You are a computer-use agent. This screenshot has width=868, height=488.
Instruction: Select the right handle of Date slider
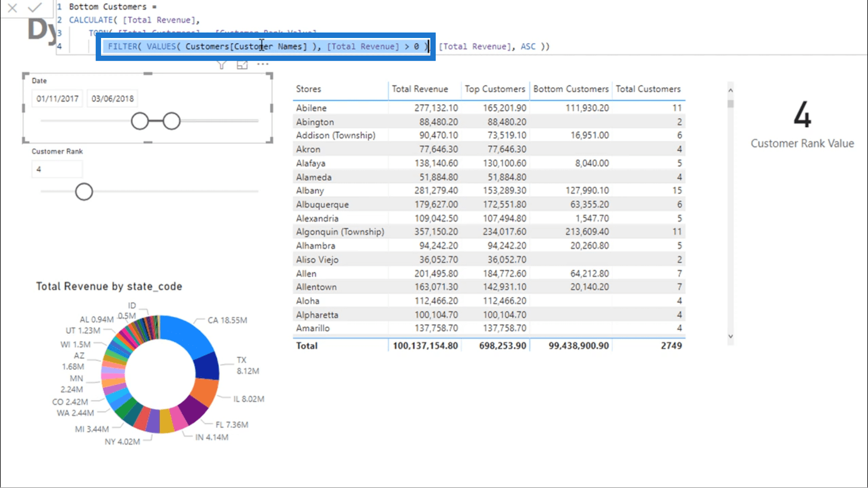click(x=171, y=121)
